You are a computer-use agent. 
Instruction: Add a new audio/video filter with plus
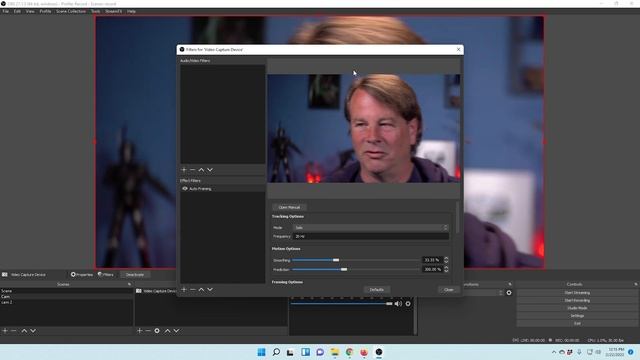184,169
